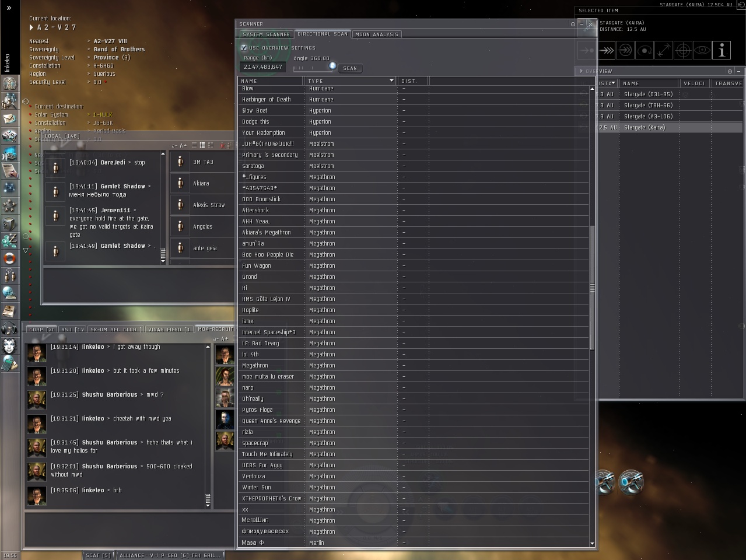746x560 pixels.
Task: Click the Look At eye icon
Action: [x=702, y=51]
